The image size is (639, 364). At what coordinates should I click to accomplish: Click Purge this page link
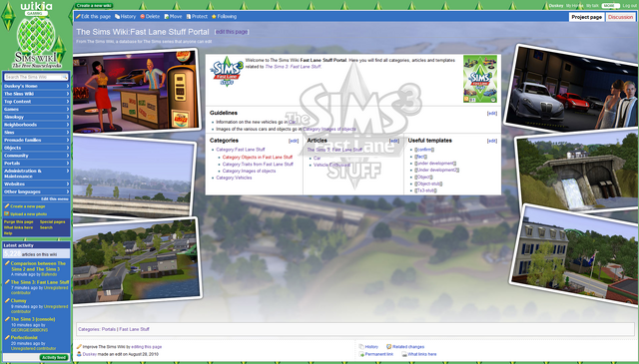click(x=18, y=222)
